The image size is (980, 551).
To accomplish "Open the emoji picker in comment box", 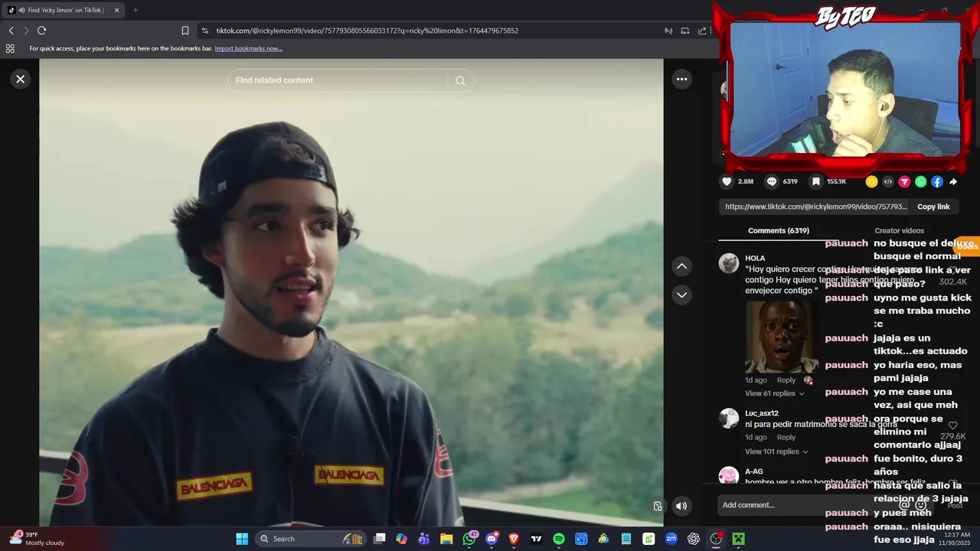I will tap(921, 505).
